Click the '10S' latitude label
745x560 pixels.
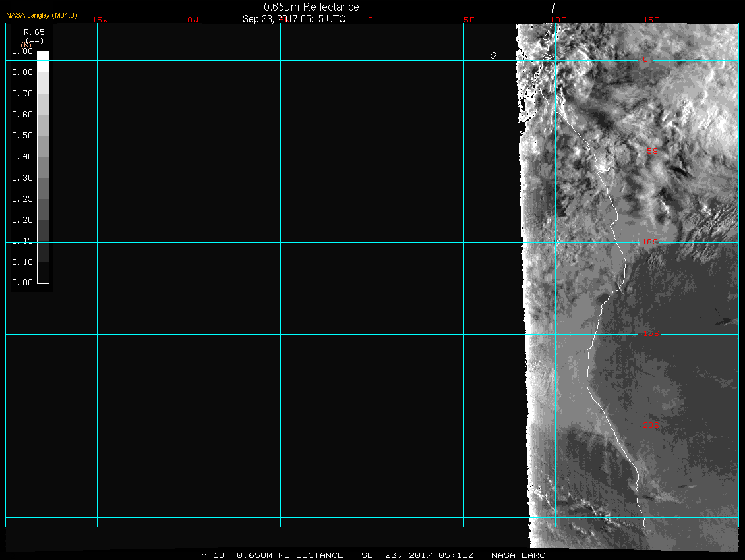pos(650,242)
